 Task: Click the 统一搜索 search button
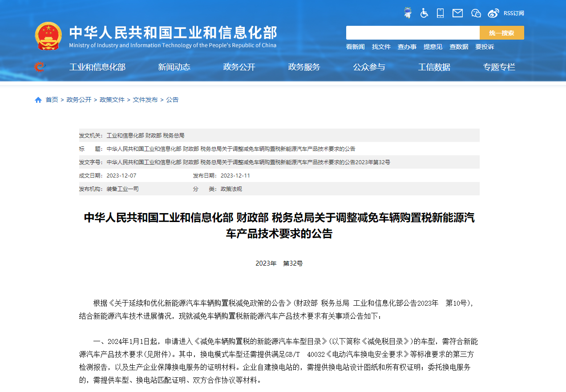(502, 33)
